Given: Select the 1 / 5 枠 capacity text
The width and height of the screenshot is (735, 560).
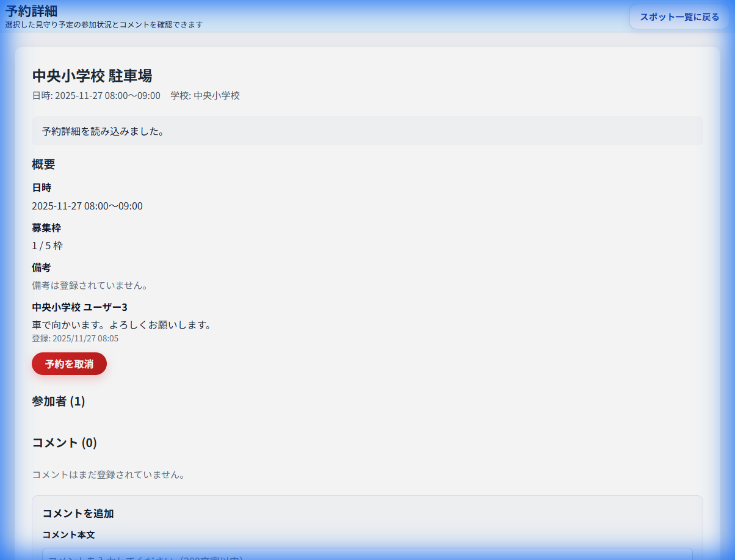Looking at the screenshot, I should [x=46, y=245].
